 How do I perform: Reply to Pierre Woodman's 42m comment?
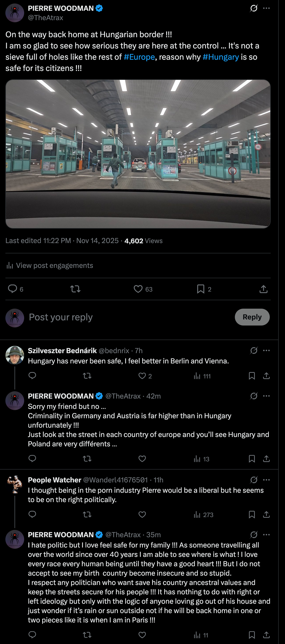32,459
